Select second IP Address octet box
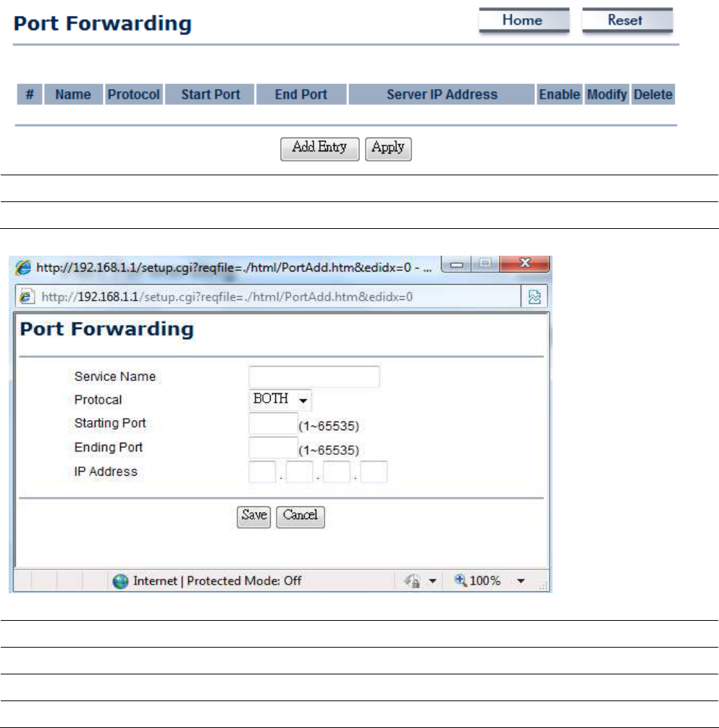 pos(299,472)
